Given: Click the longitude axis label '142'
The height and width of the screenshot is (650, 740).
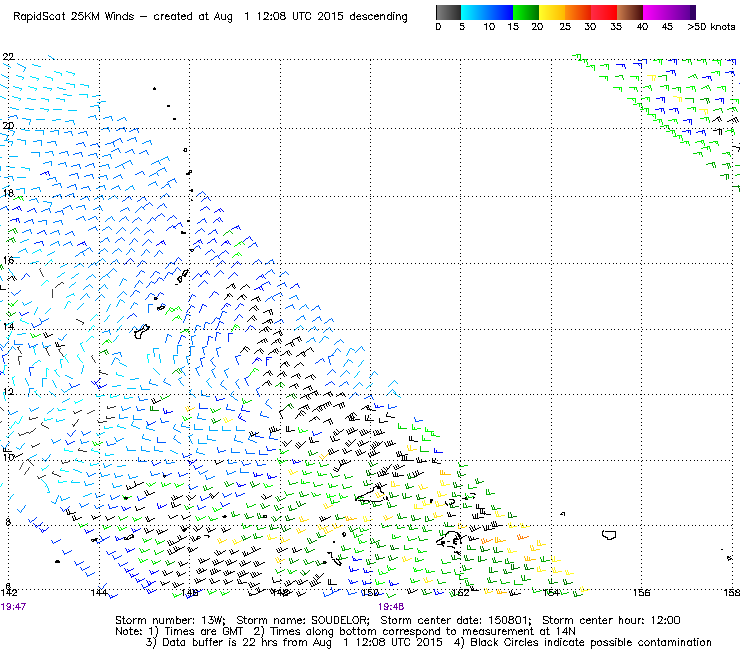Looking at the screenshot, I should tap(9, 593).
